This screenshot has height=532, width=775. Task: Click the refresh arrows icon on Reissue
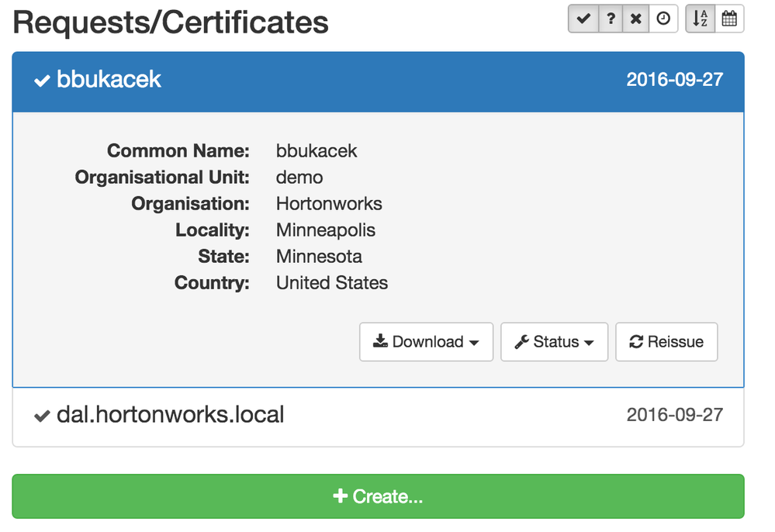pyautogui.click(x=636, y=342)
